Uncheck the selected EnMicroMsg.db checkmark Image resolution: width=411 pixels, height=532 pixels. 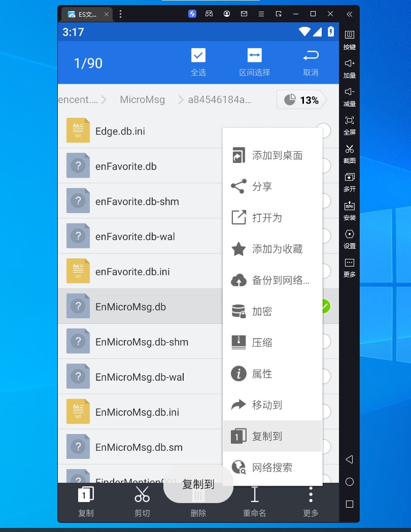coord(325,306)
